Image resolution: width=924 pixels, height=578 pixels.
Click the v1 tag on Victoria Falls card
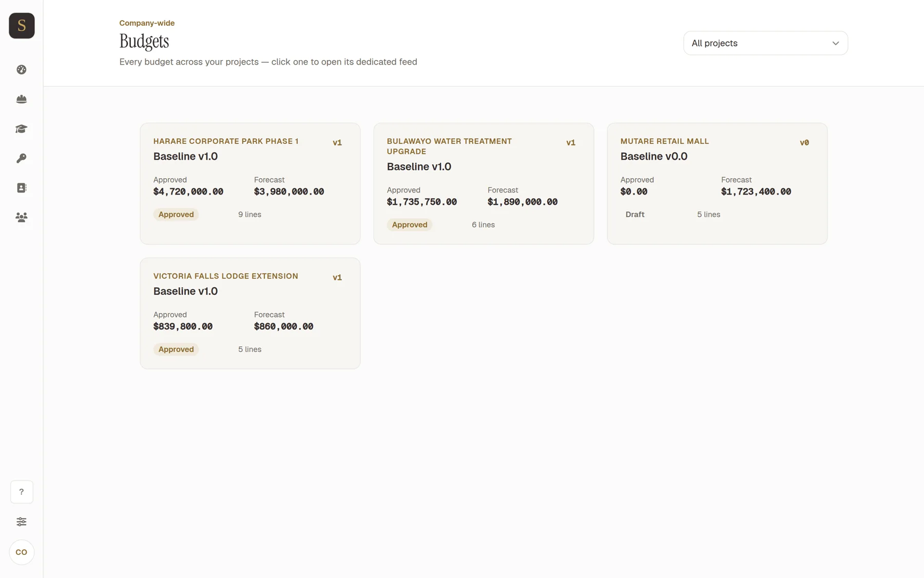(337, 278)
